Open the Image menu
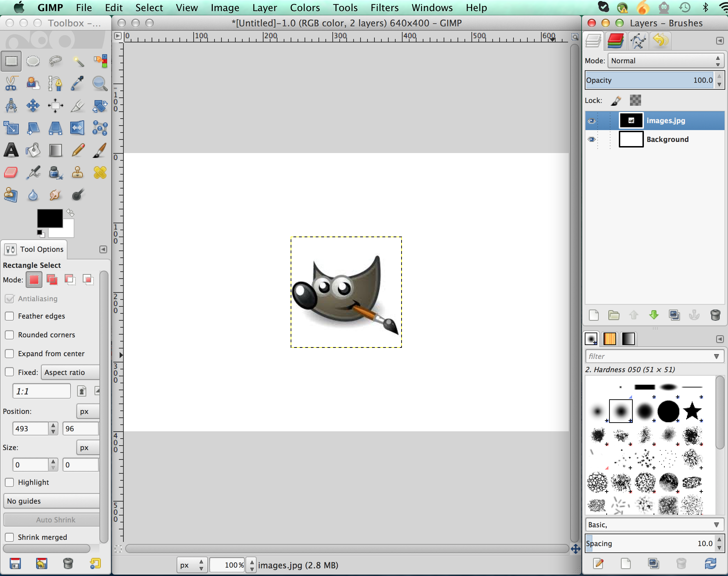The width and height of the screenshot is (728, 576). (225, 8)
